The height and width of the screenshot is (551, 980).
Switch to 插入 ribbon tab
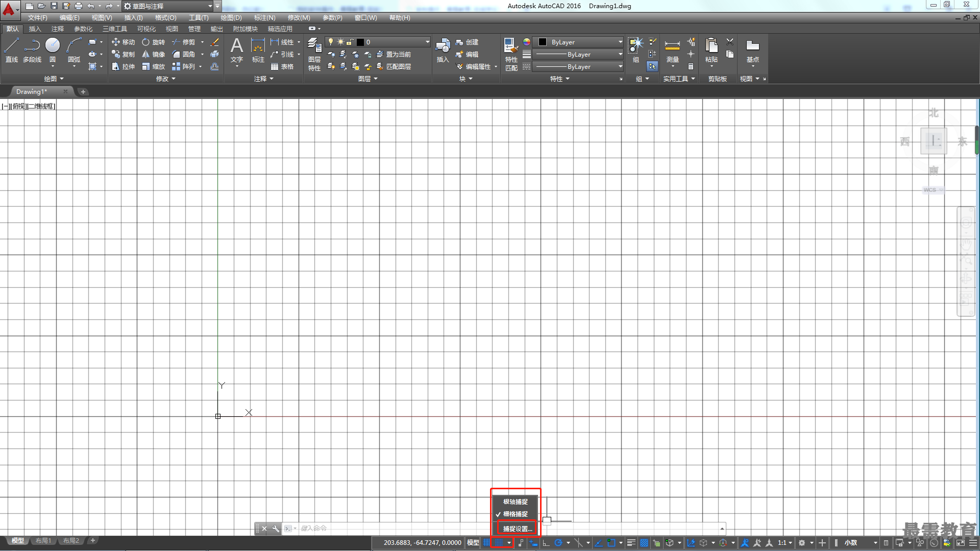pyautogui.click(x=35, y=29)
